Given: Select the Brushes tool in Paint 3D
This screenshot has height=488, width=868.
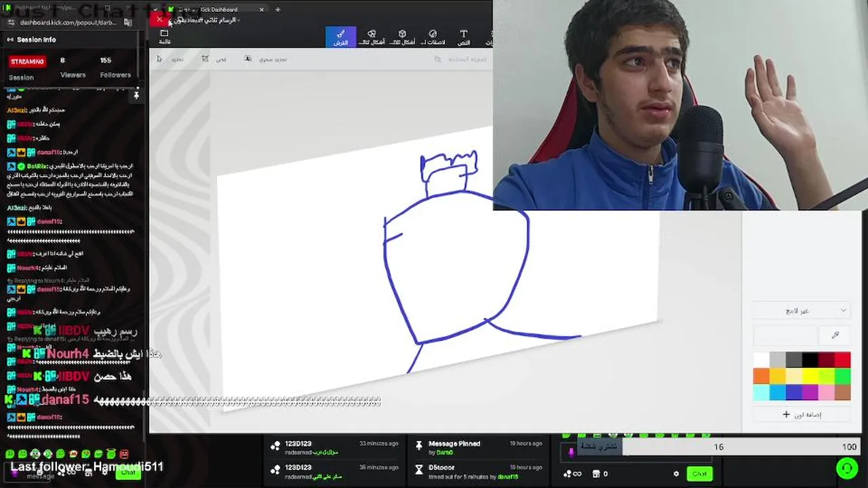Looking at the screenshot, I should [340, 37].
